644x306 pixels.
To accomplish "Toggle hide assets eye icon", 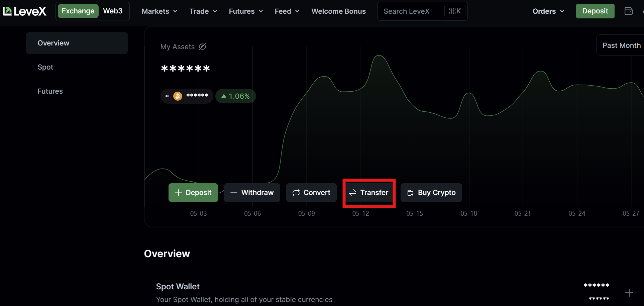I will [202, 47].
